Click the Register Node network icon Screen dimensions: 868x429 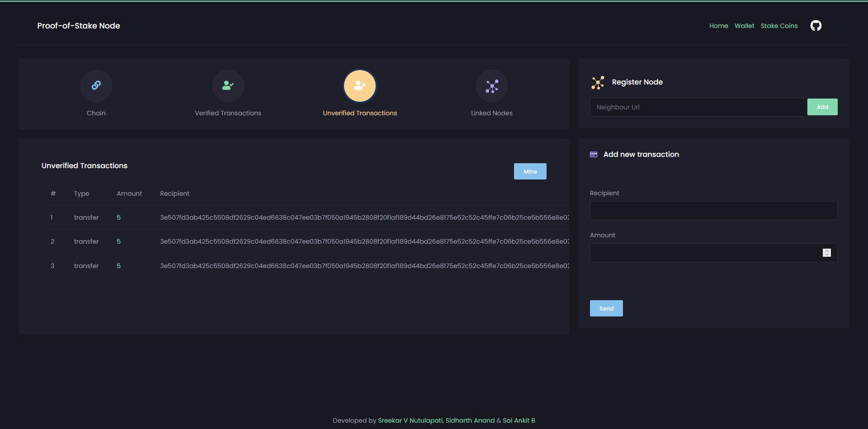coord(598,82)
